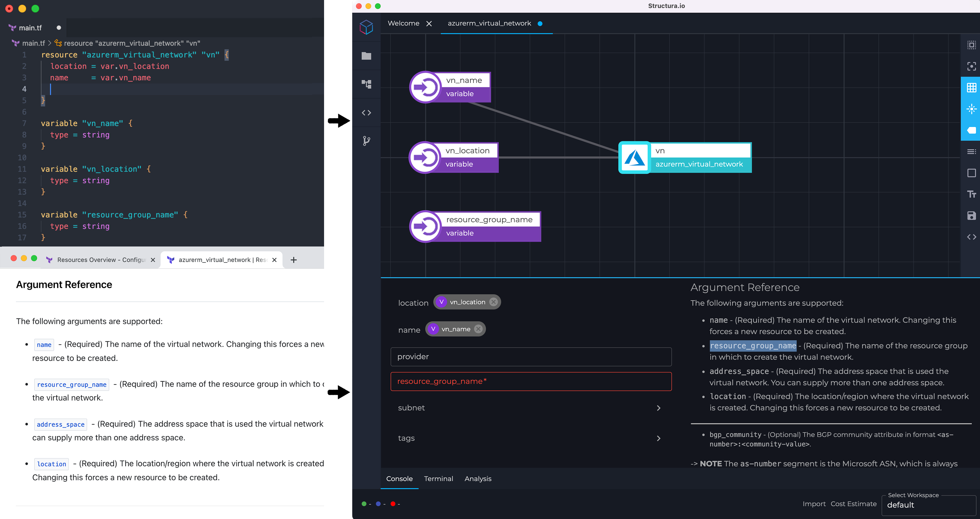The image size is (980, 519).
Task: Click the resource_group_name required input field
Action: (531, 381)
